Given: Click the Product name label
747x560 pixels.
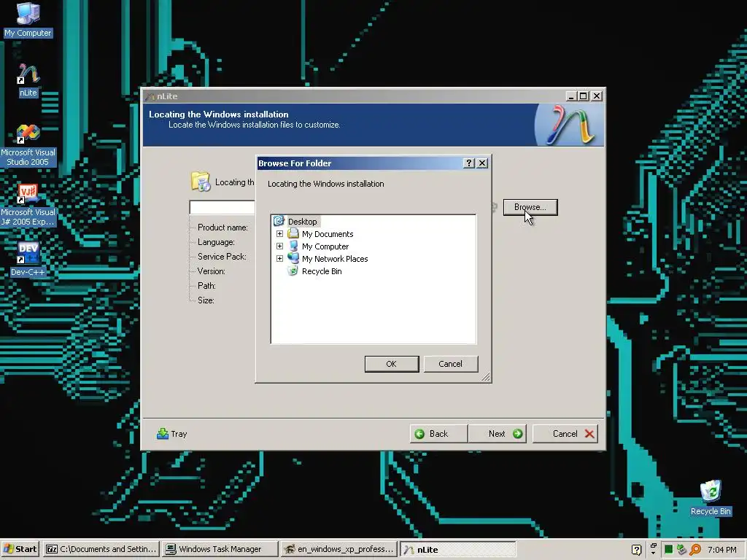Looking at the screenshot, I should pos(222,227).
